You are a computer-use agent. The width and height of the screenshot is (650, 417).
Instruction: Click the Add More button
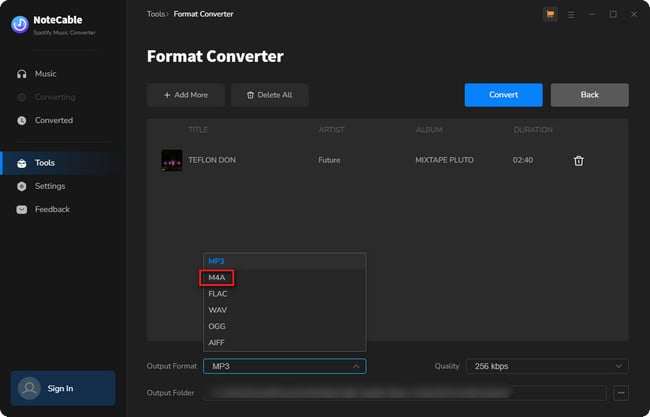click(186, 95)
